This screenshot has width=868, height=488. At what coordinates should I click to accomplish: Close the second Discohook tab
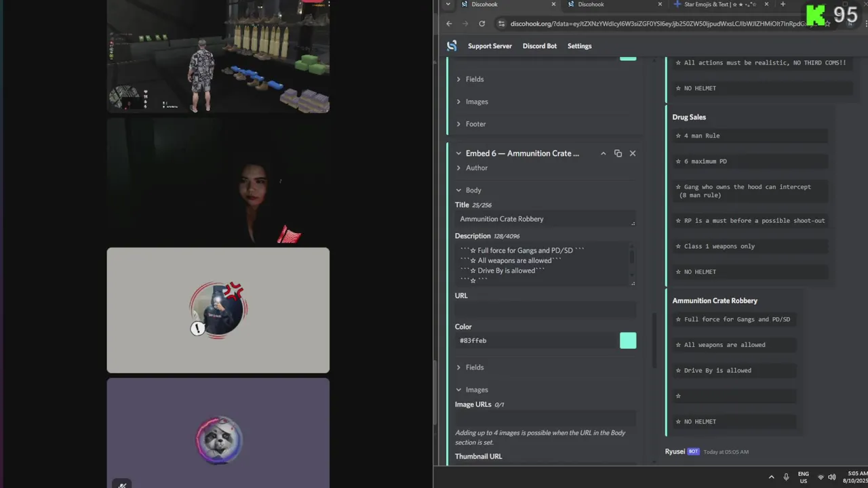click(x=660, y=4)
